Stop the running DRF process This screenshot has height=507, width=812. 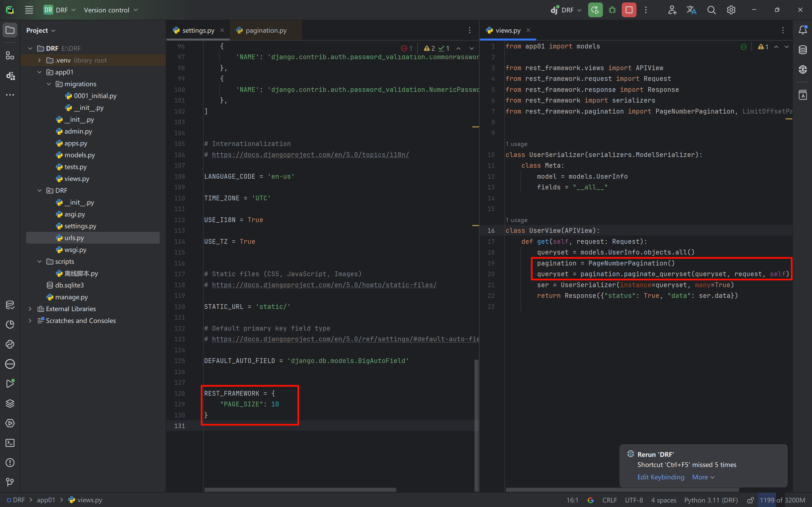click(x=629, y=10)
